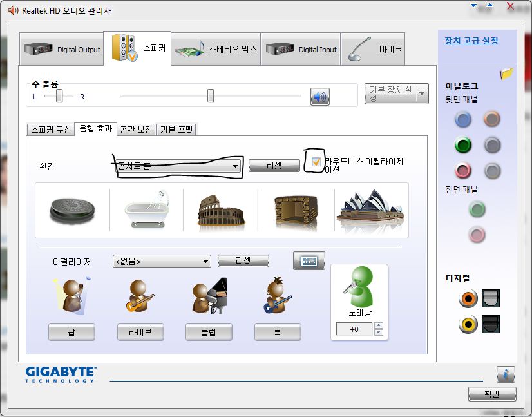Click the orange digital coaxial jack
Screen dimensions: 532x417
coord(468,298)
